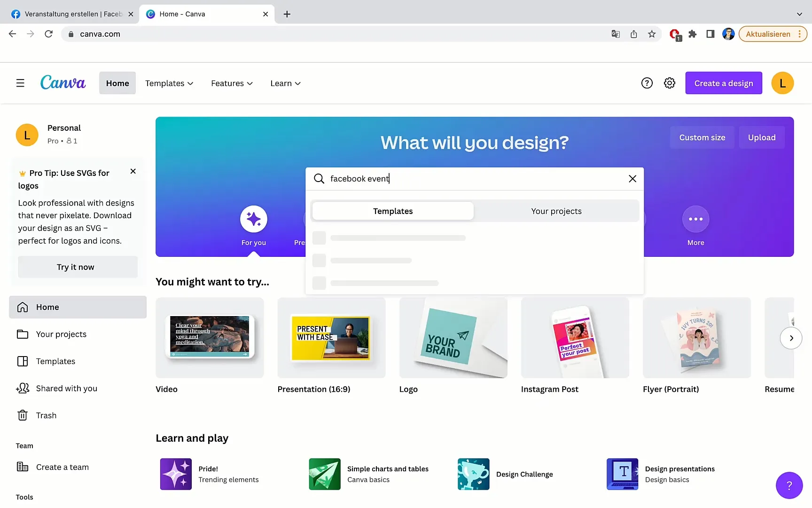Expand the Features dropdown
The width and height of the screenshot is (812, 508).
pos(232,83)
